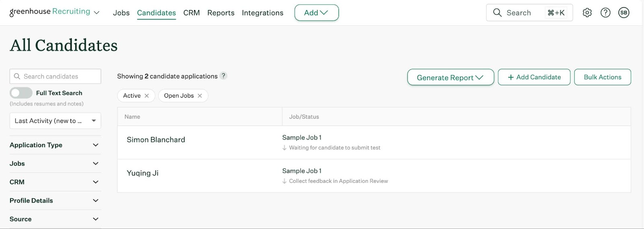Click the help question mark icon
Viewport: 644px width, 229px height.
tap(605, 13)
